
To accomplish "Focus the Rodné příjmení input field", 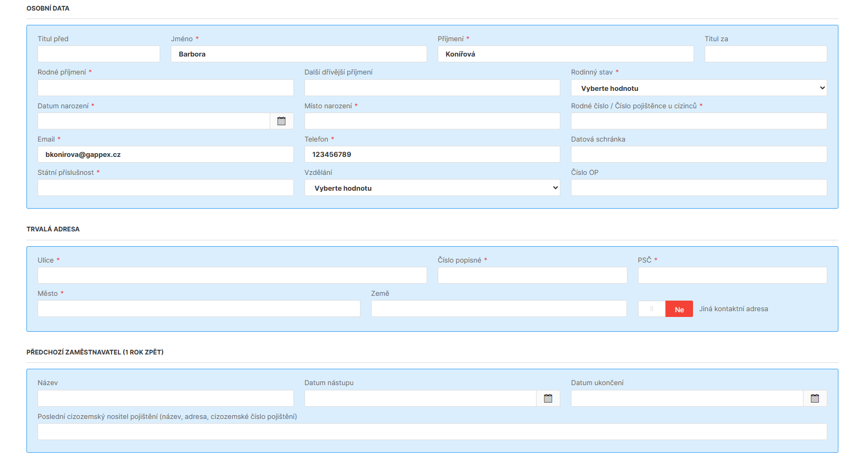I will (165, 88).
